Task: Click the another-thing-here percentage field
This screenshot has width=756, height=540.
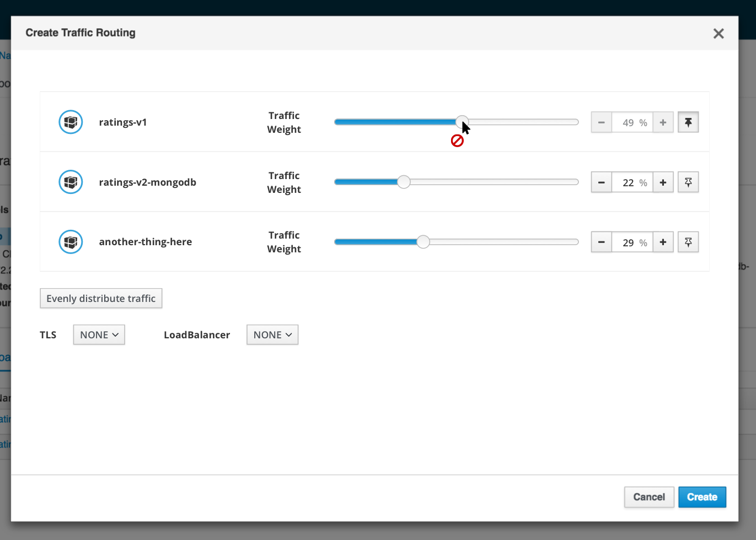Action: [632, 242]
